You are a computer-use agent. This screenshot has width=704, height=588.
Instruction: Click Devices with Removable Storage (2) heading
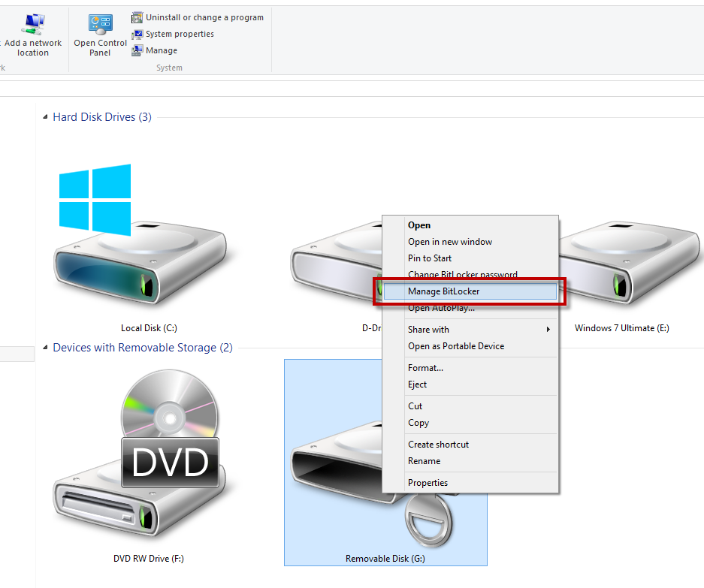(143, 348)
